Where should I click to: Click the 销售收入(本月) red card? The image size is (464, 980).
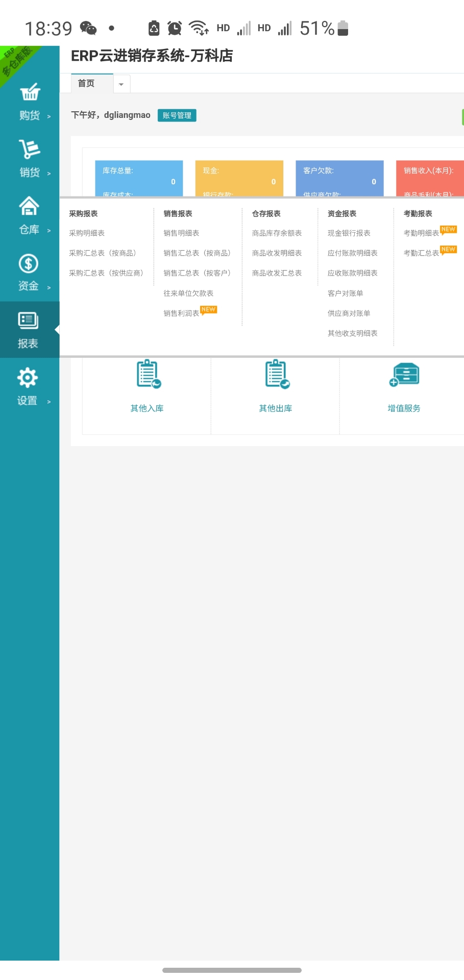click(x=430, y=178)
